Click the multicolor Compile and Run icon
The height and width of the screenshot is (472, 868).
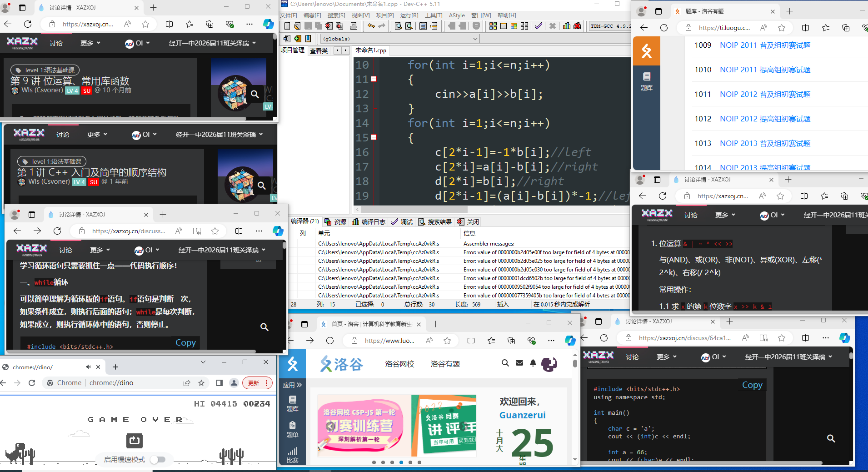514,26
